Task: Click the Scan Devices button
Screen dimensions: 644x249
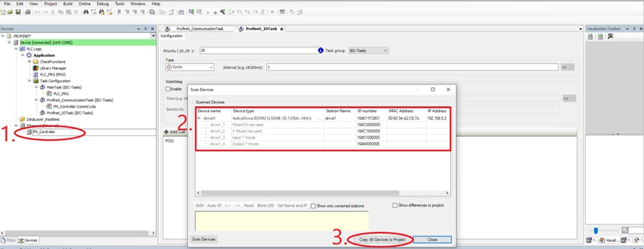Action: click(204, 239)
